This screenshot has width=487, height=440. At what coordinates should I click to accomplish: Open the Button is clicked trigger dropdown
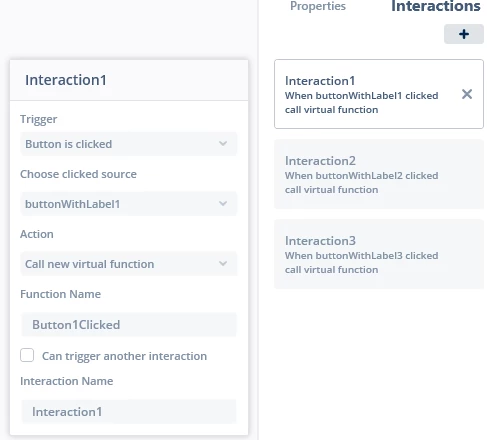pyautogui.click(x=129, y=144)
